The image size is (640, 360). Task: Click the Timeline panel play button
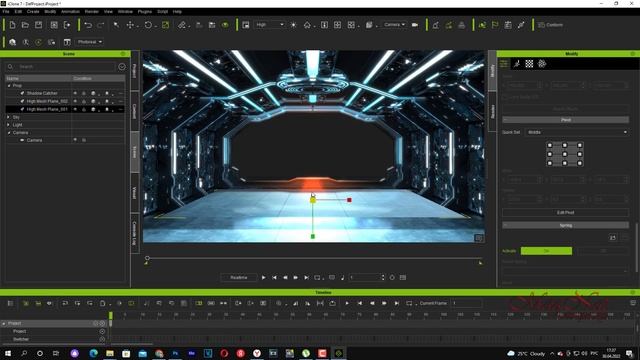click(x=347, y=303)
